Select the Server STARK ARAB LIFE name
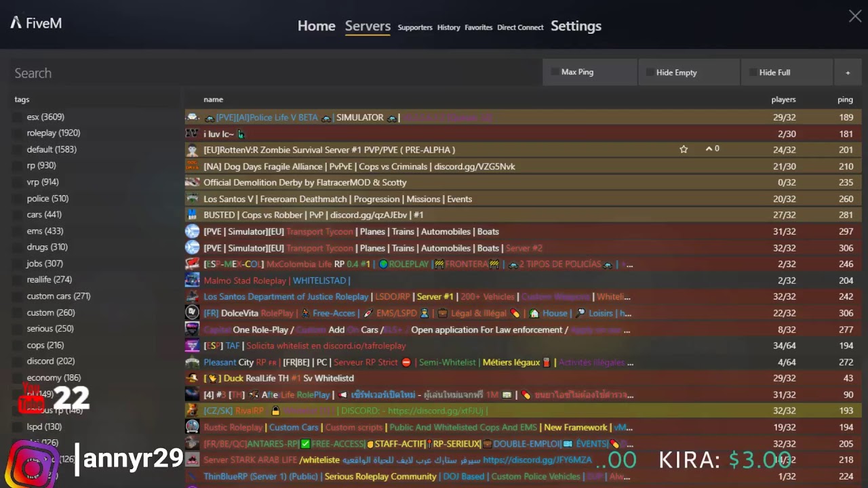This screenshot has height=488, width=868. [x=397, y=460]
